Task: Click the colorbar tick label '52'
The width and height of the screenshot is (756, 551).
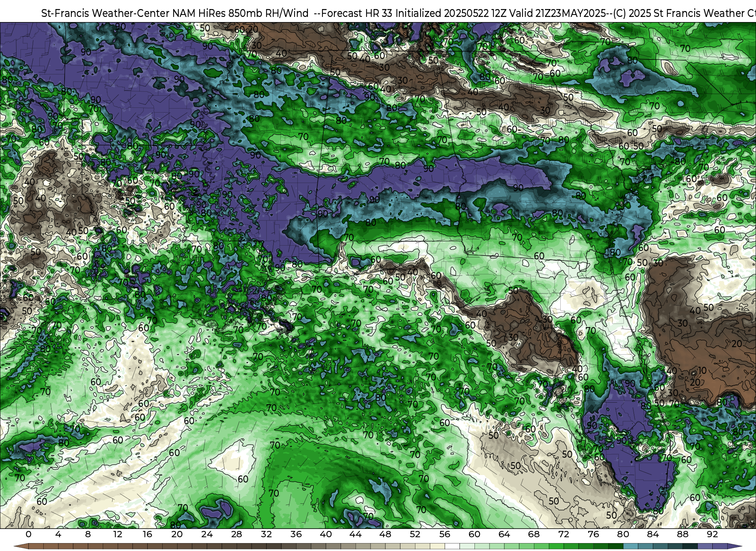Action: 415,534
